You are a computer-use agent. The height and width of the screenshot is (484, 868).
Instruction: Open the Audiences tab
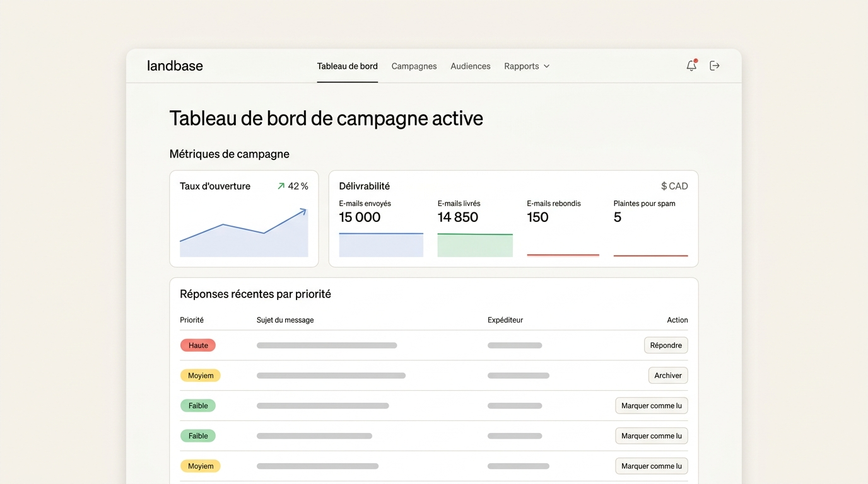(x=471, y=66)
